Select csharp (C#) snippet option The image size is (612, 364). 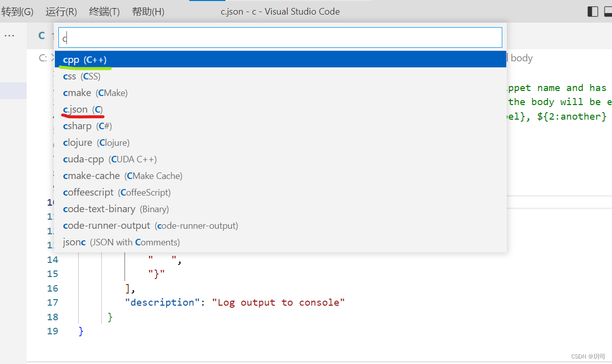pos(280,126)
